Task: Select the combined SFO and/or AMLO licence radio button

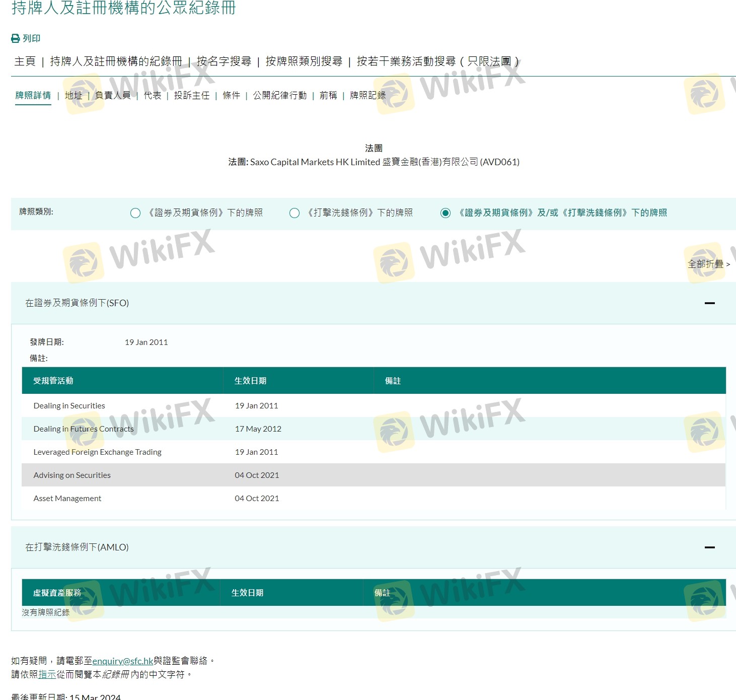Action: pyautogui.click(x=446, y=213)
